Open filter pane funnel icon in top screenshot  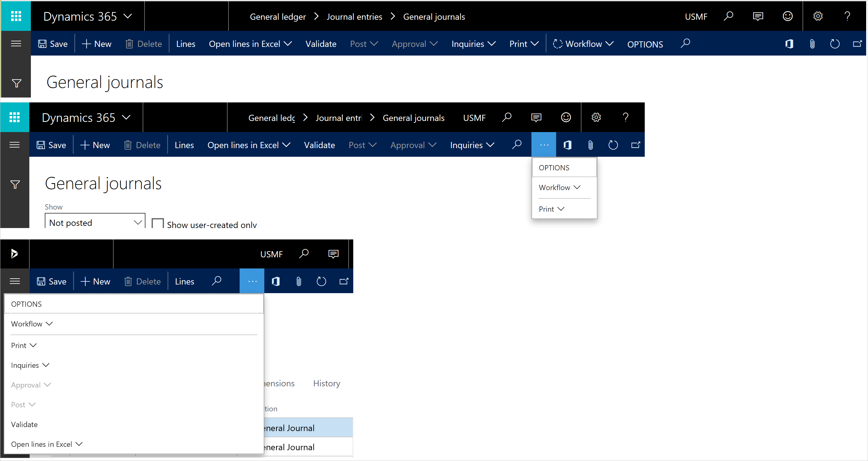(x=16, y=83)
